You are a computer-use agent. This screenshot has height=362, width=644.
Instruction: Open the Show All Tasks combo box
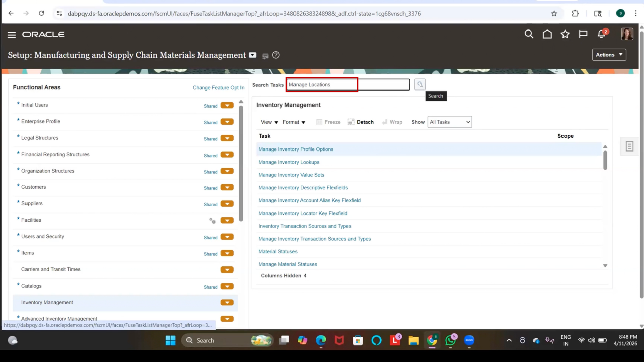click(449, 122)
